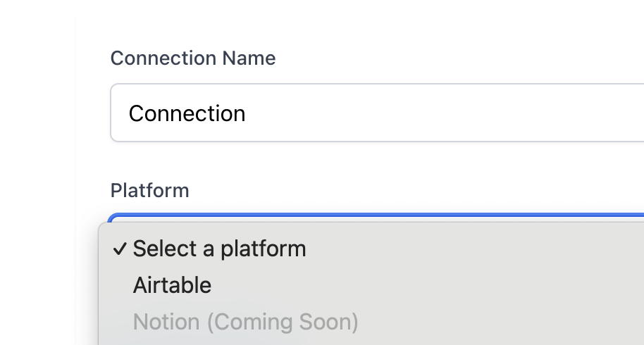
Task: Keep the default "Select a platform" choice
Action: (219, 249)
